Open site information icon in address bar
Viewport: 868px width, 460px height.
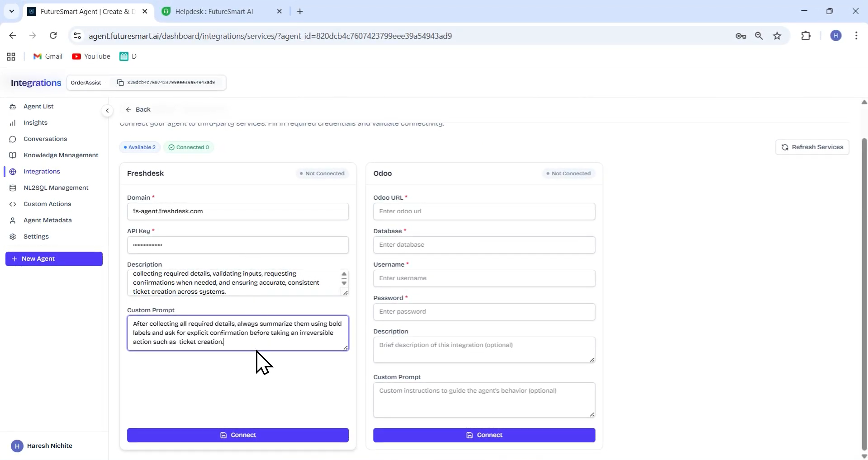pyautogui.click(x=77, y=36)
